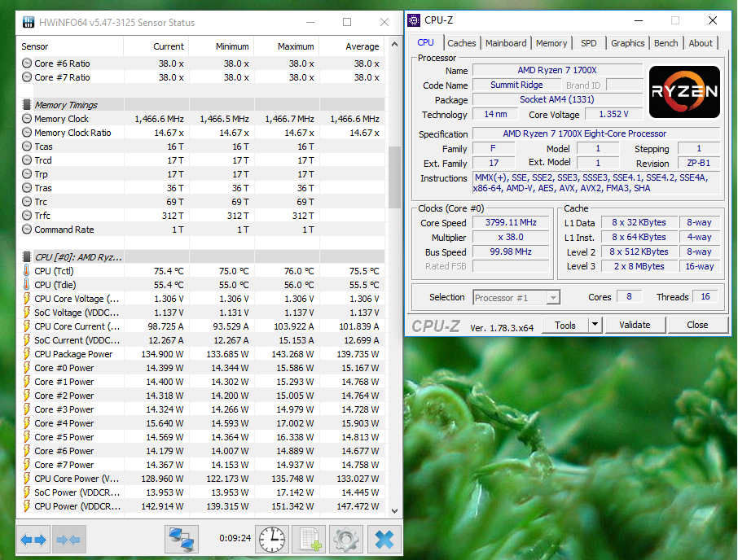The height and width of the screenshot is (560, 738).
Task: Switch to the Mainboard tab
Action: 506,43
